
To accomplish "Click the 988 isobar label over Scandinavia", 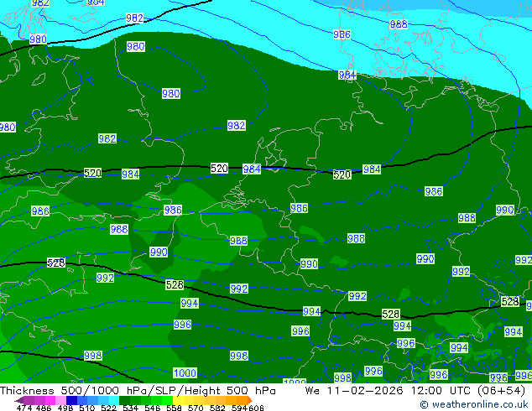I will (399, 24).
